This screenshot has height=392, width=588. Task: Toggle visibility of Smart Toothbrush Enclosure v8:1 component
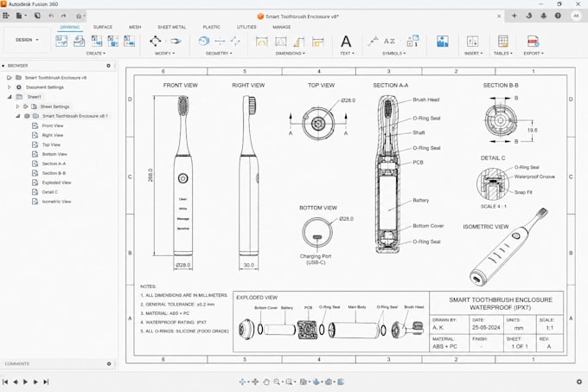[x=27, y=116]
